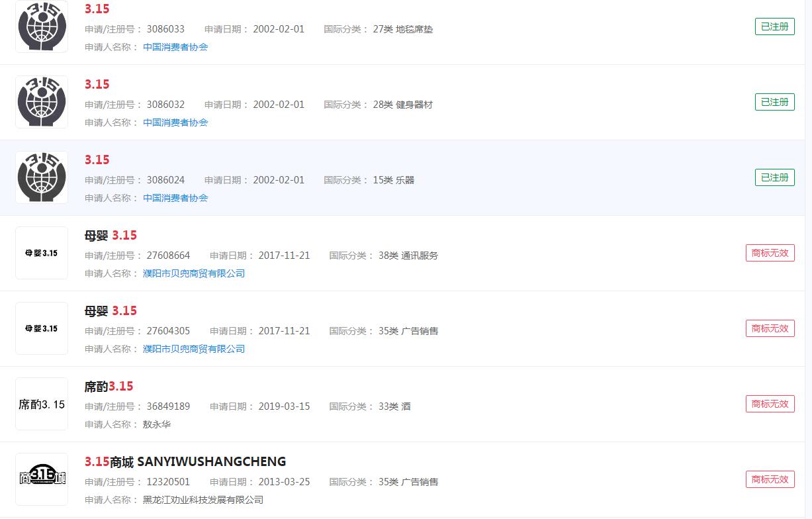812x519 pixels.
Task: Open the 母婴 3.15 title in 38类 通讯服务
Action: [x=111, y=236]
